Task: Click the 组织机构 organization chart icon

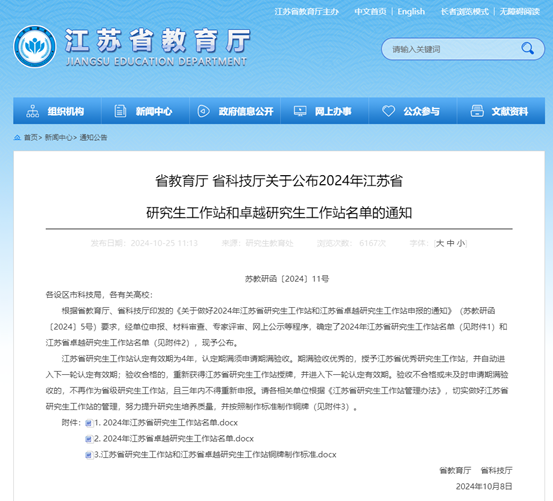Action: tap(32, 111)
